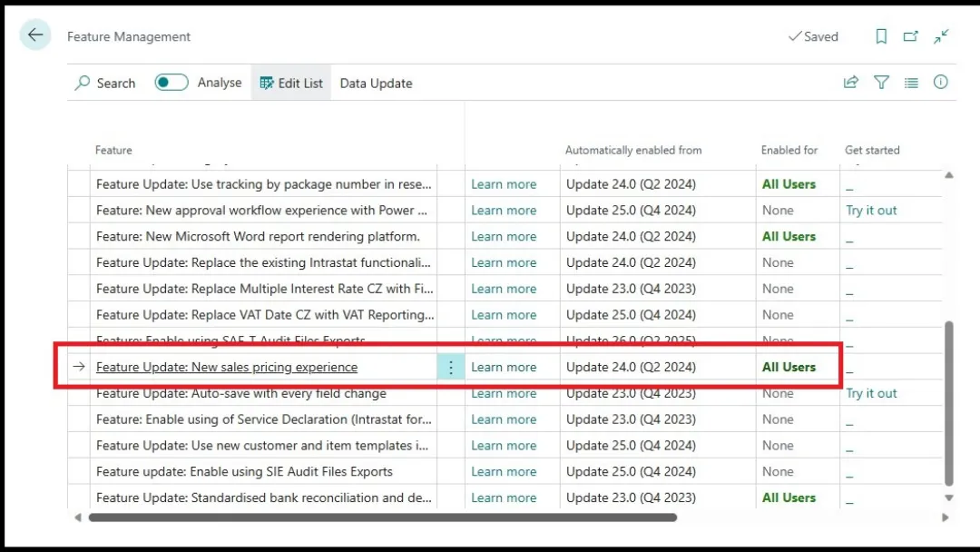Select Feature Update: Auto-save with every field change
This screenshot has width=980, height=552.
pos(241,393)
